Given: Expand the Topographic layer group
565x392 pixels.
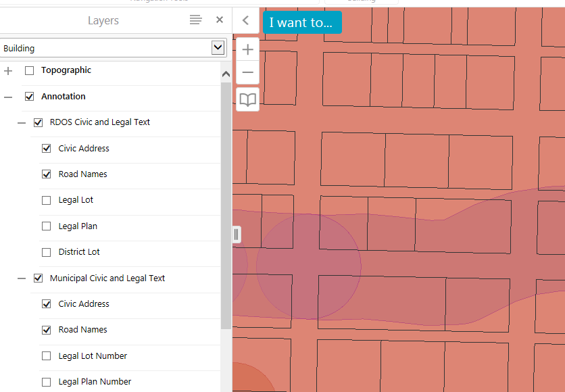Looking at the screenshot, I should coord(8,70).
